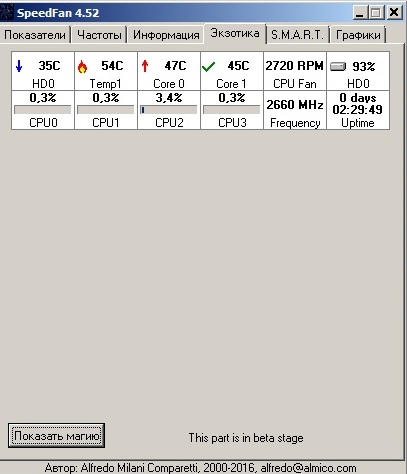Click the CPU0 usage bar
The height and width of the screenshot is (474, 407).
click(43, 110)
